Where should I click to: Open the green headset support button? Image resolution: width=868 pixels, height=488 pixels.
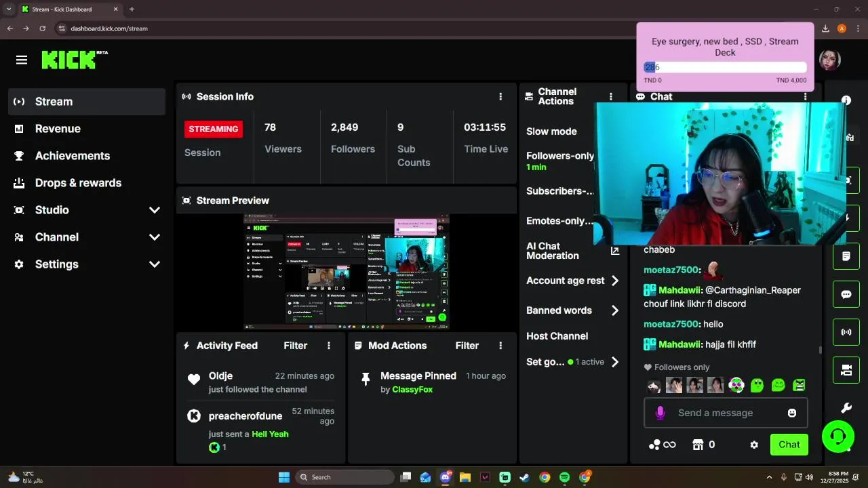click(838, 436)
